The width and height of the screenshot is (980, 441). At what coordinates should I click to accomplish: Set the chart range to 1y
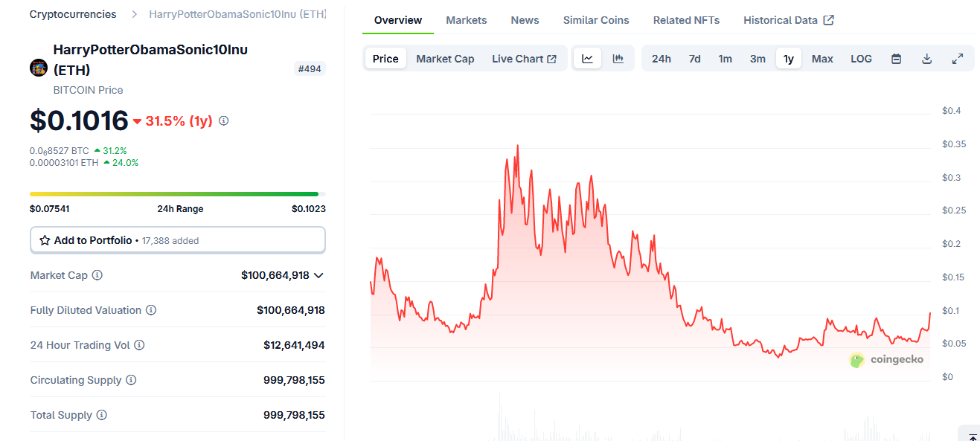coord(789,59)
